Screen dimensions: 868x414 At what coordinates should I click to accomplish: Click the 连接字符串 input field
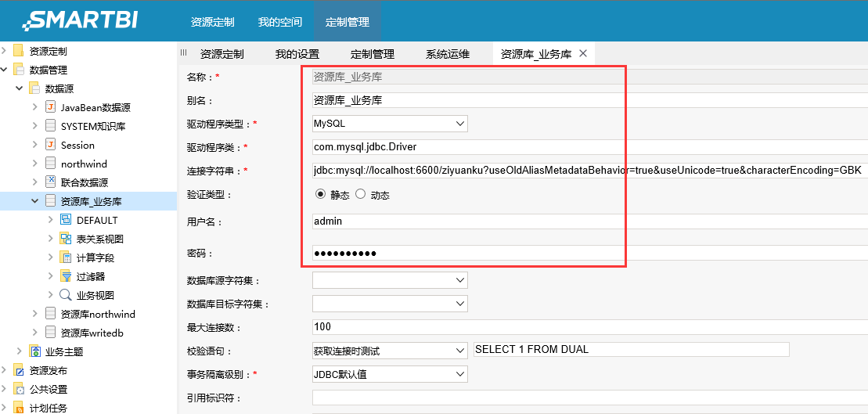click(x=590, y=171)
